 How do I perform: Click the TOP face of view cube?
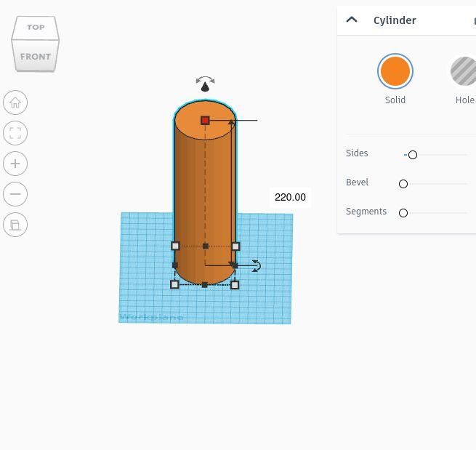point(36,28)
